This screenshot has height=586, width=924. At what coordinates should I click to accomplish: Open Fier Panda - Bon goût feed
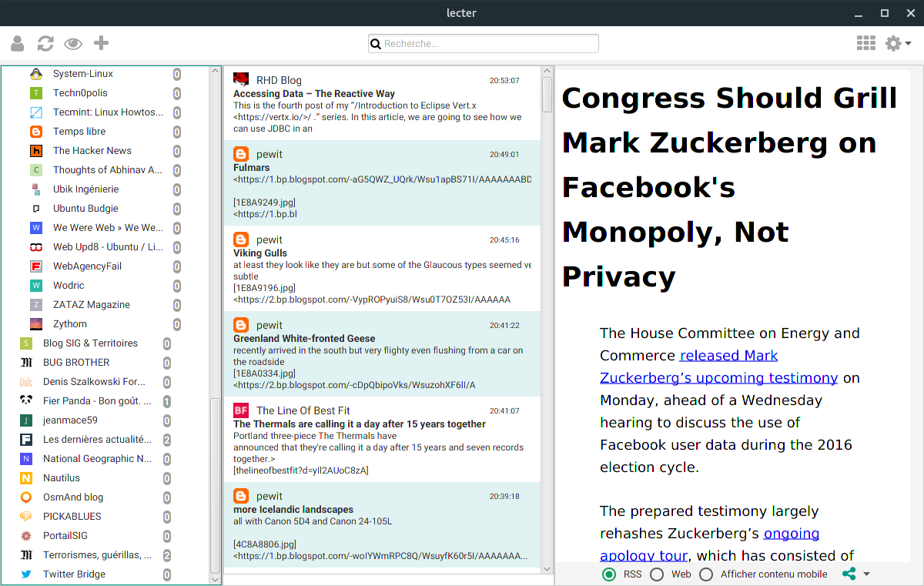click(96, 401)
